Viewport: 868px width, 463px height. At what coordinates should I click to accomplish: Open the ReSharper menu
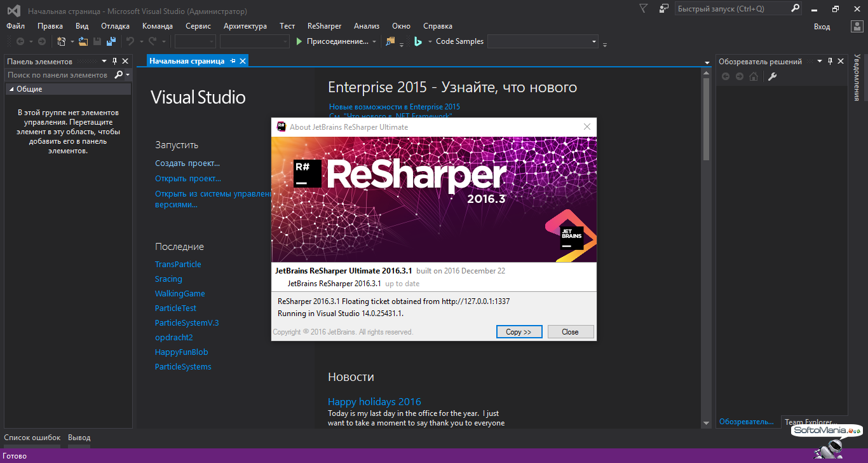coord(324,26)
